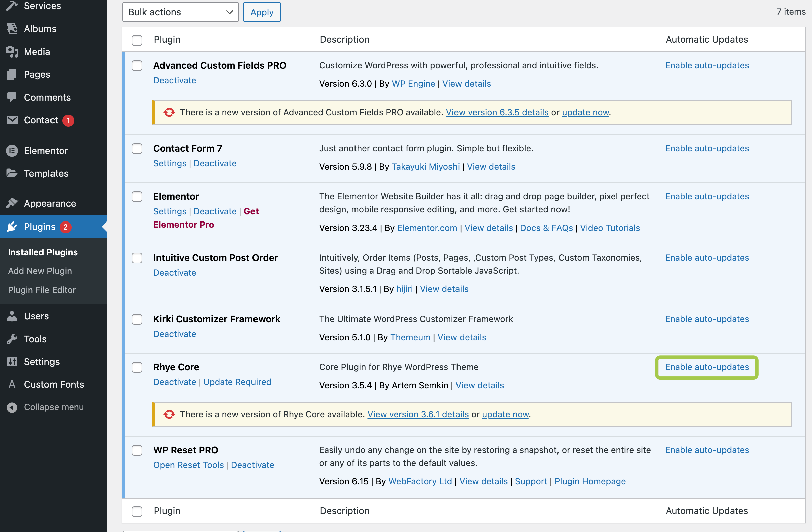Open Settings menu in sidebar
This screenshot has width=812, height=532.
41,362
